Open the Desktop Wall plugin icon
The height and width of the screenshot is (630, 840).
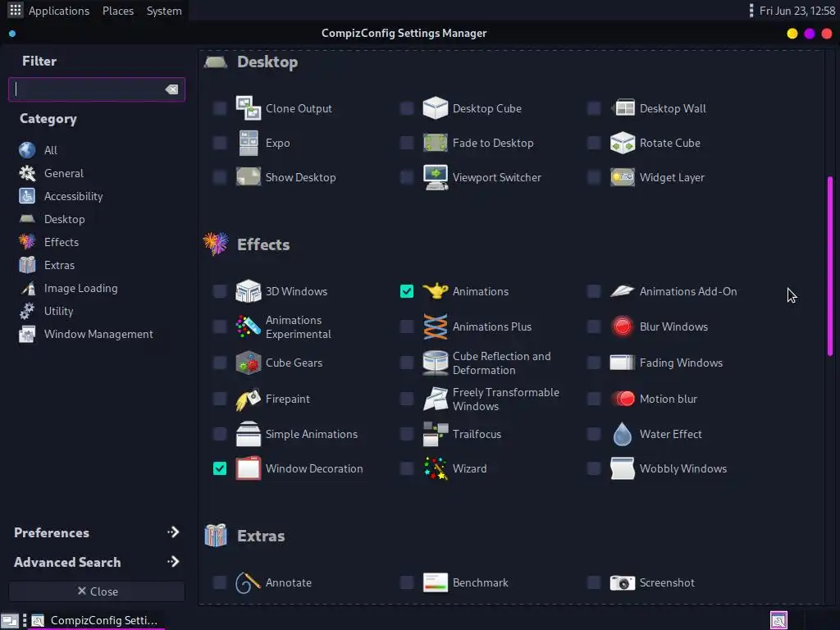click(x=623, y=108)
